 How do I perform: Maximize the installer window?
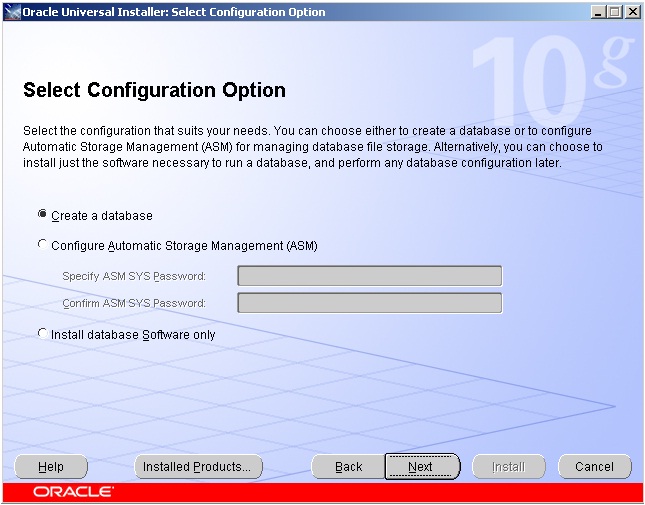coord(615,11)
